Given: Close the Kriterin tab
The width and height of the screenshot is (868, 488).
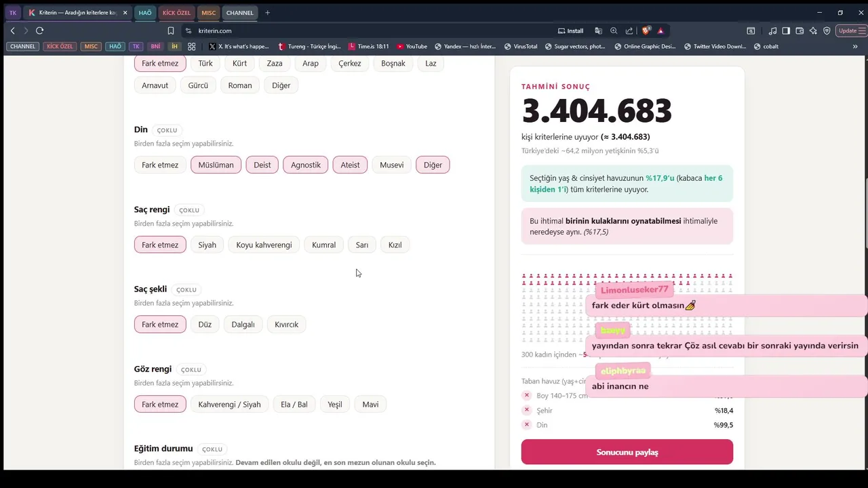Looking at the screenshot, I should coord(125,13).
